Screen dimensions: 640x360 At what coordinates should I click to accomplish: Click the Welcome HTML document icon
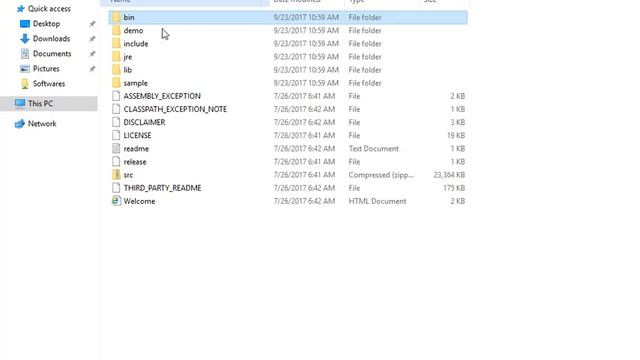[x=116, y=201]
